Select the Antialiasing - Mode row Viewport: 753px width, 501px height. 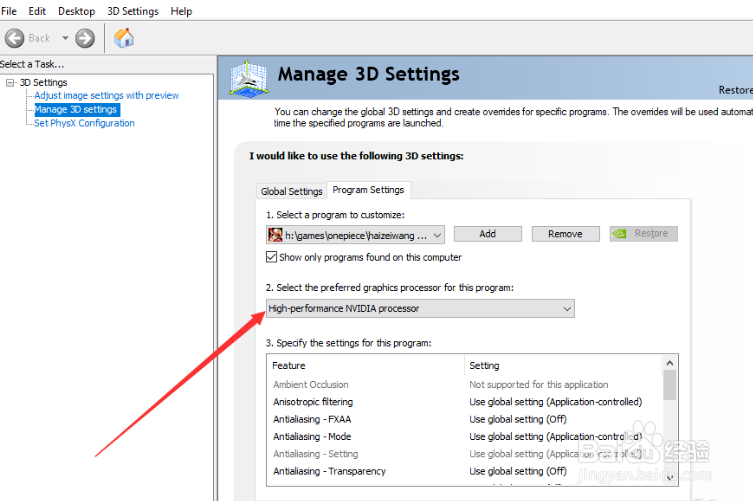coord(465,437)
